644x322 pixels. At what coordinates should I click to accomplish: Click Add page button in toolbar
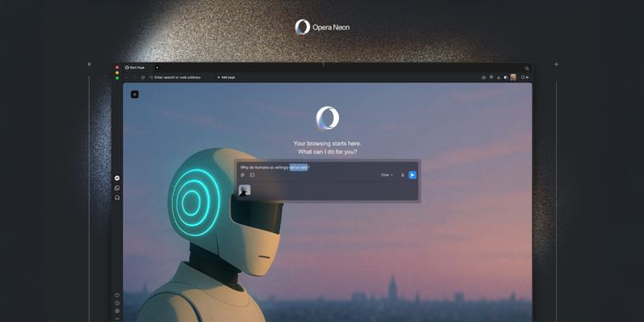click(226, 77)
